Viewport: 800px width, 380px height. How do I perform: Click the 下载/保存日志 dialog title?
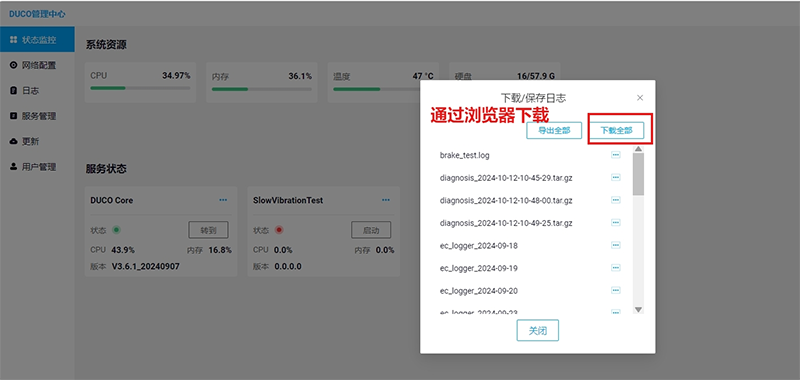tap(533, 97)
